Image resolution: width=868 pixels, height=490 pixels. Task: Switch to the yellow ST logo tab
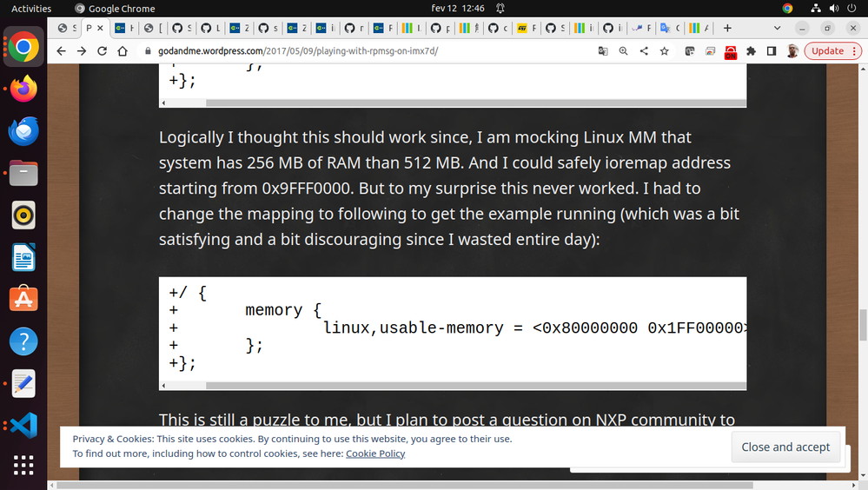coord(527,29)
